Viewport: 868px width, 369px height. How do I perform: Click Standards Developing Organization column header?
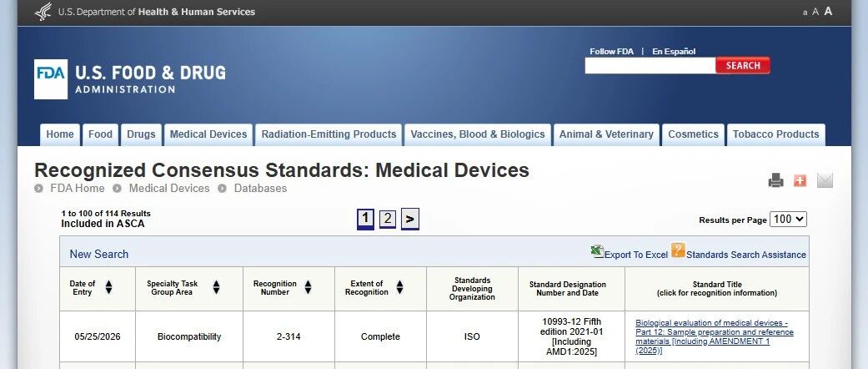coord(472,289)
